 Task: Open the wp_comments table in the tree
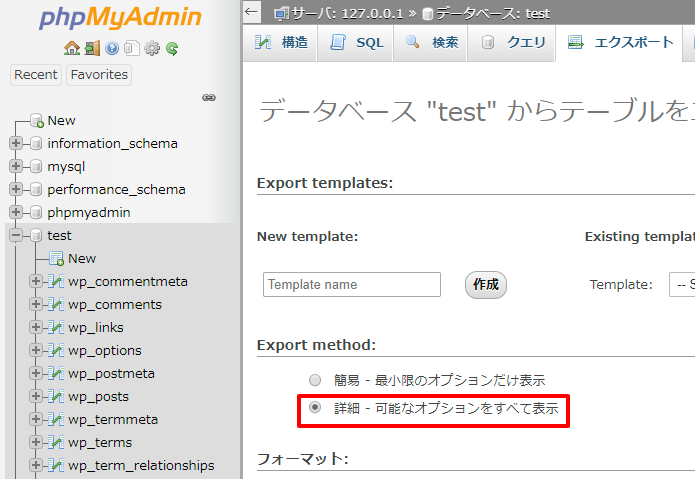tap(114, 305)
